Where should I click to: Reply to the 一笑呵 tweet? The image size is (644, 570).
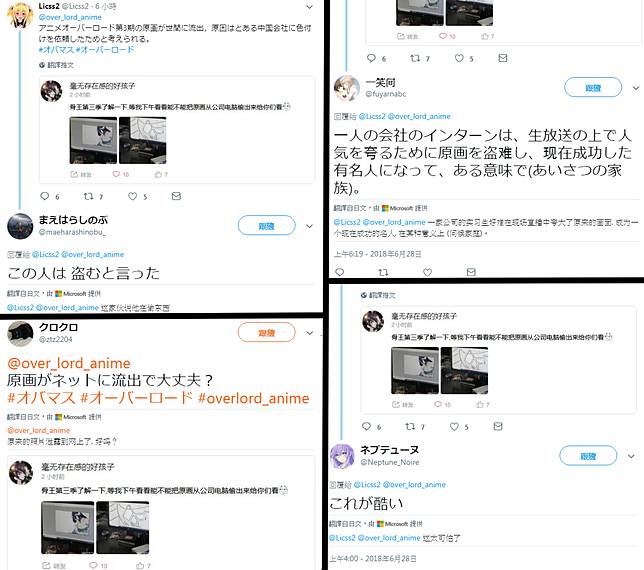(x=340, y=272)
